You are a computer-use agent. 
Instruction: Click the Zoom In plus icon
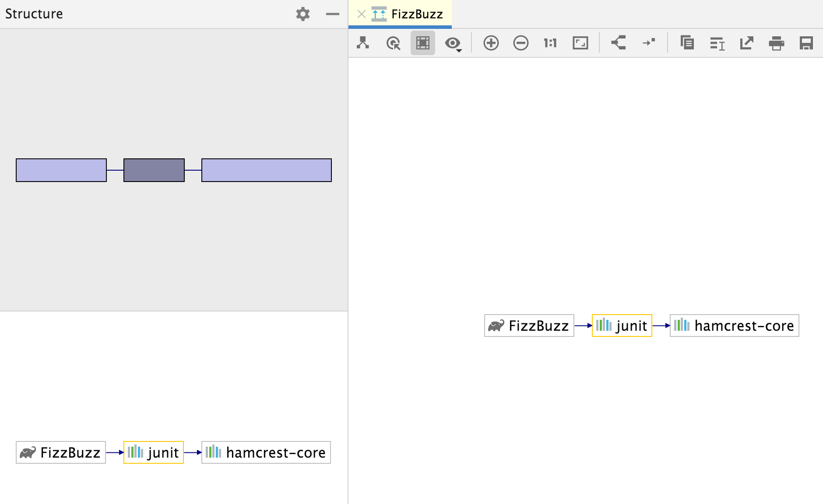(x=491, y=43)
